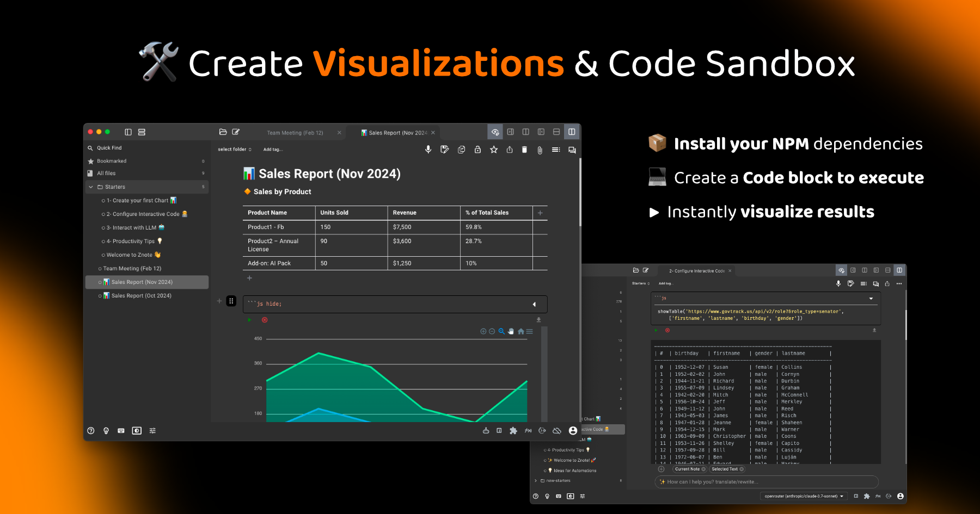This screenshot has width=980, height=514.
Task: Toggle preview eye in the Sales Report window
Action: [x=495, y=132]
